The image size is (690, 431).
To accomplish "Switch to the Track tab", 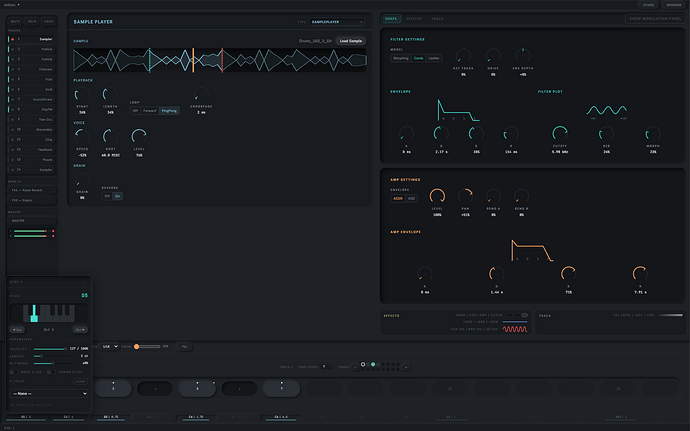I will 437,18.
